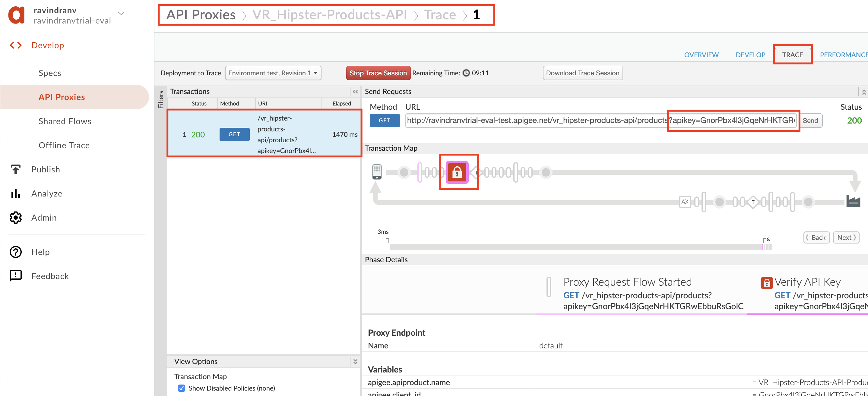
Task: Select the Verify API Key phase card
Action: click(x=808, y=290)
